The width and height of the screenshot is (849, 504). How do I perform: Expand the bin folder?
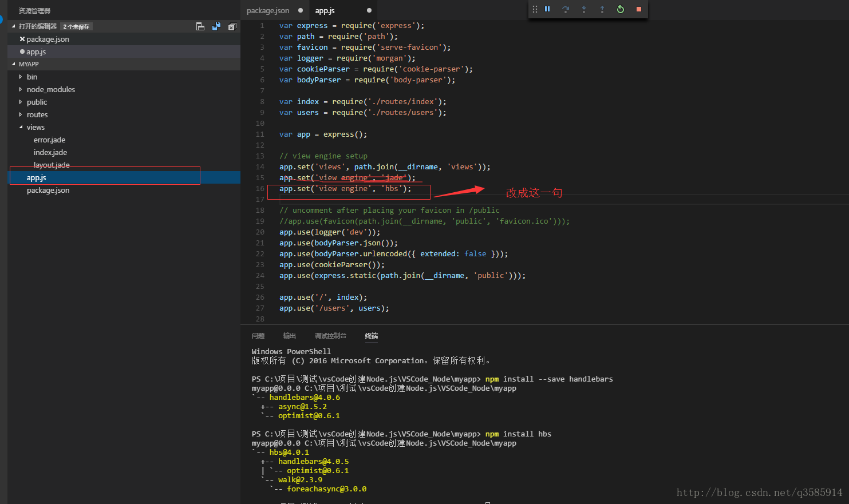point(21,77)
